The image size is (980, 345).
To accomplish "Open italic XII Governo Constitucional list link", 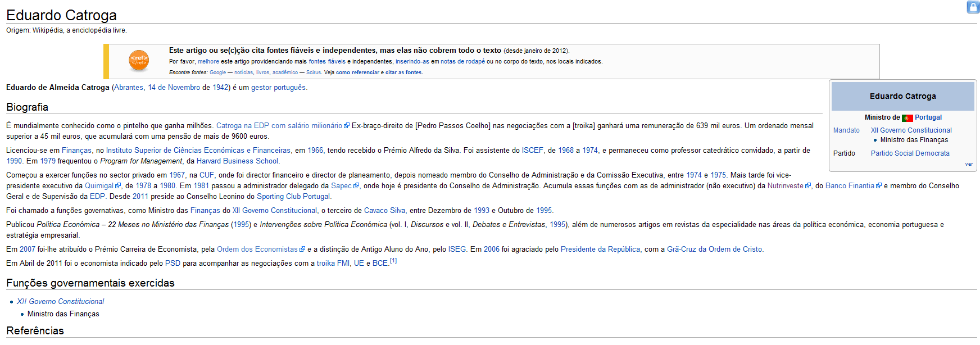I will pyautogui.click(x=61, y=302).
